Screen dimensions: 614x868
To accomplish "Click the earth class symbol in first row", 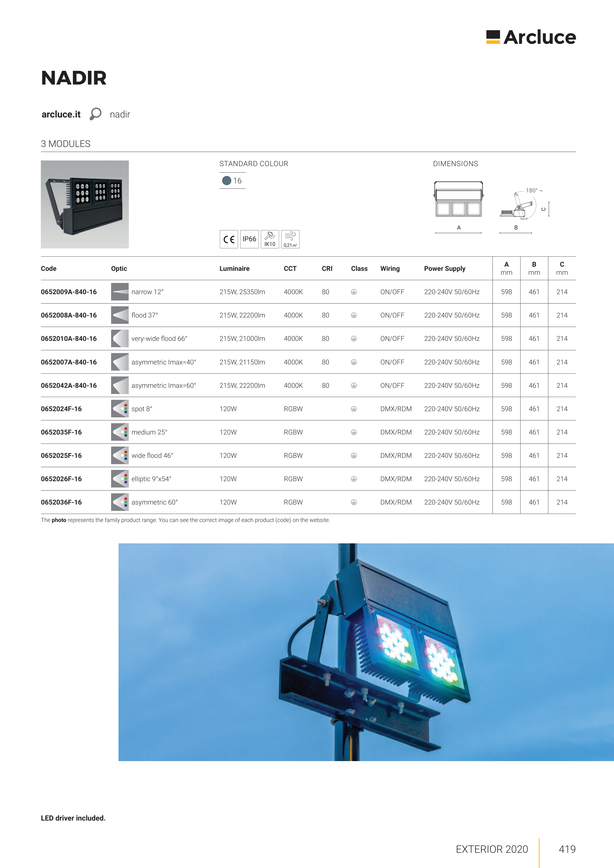I will point(354,292).
